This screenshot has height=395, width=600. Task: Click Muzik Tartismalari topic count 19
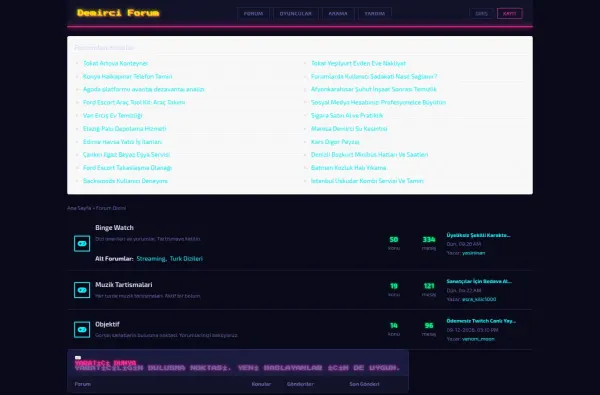pos(394,286)
